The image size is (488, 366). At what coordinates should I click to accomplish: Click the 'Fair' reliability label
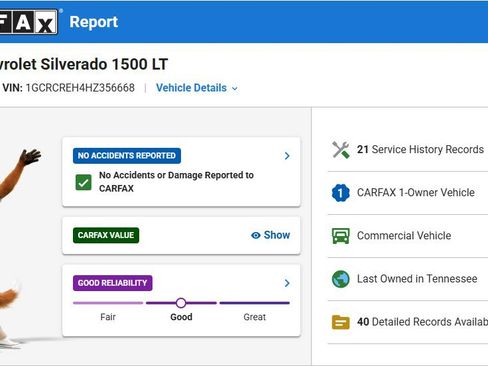click(x=108, y=317)
